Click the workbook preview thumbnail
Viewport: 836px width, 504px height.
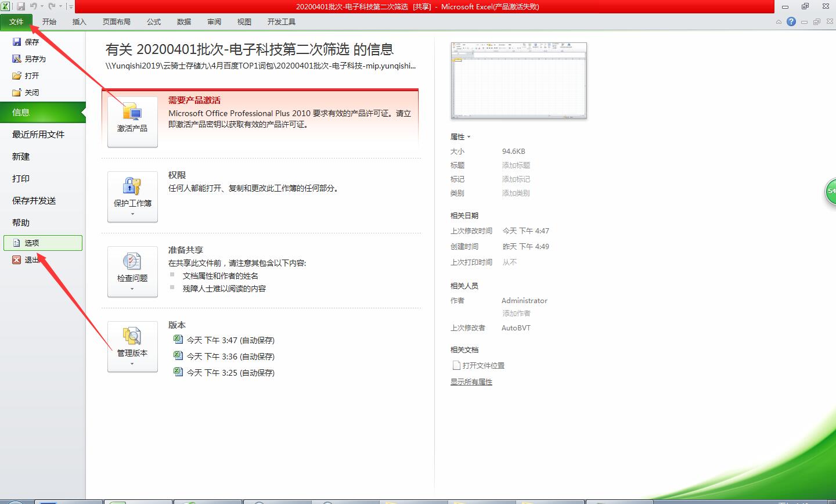(519, 80)
